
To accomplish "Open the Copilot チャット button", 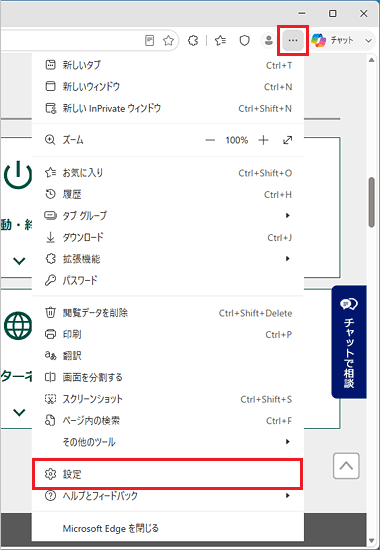I will [x=333, y=41].
